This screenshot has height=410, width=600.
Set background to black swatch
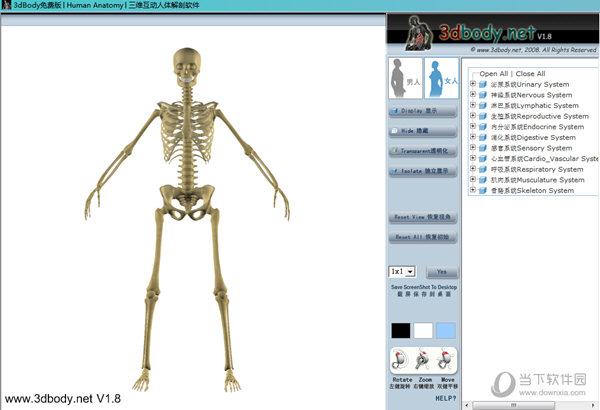coord(401,330)
